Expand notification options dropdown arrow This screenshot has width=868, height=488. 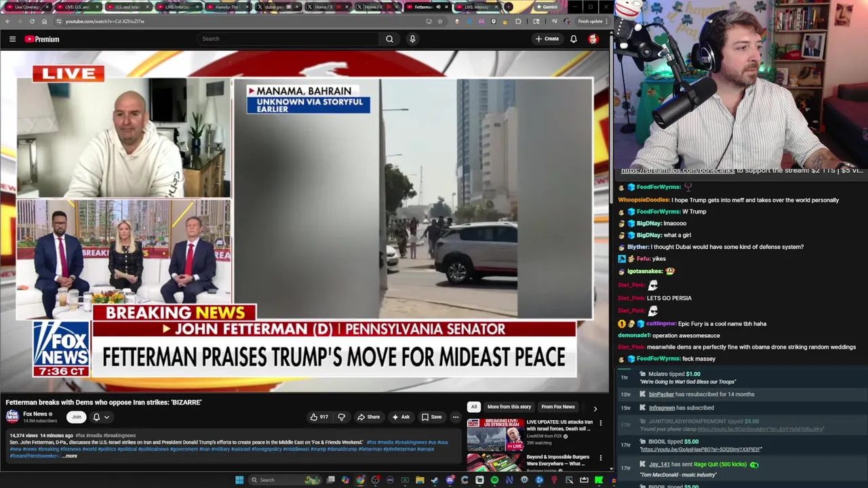point(106,418)
